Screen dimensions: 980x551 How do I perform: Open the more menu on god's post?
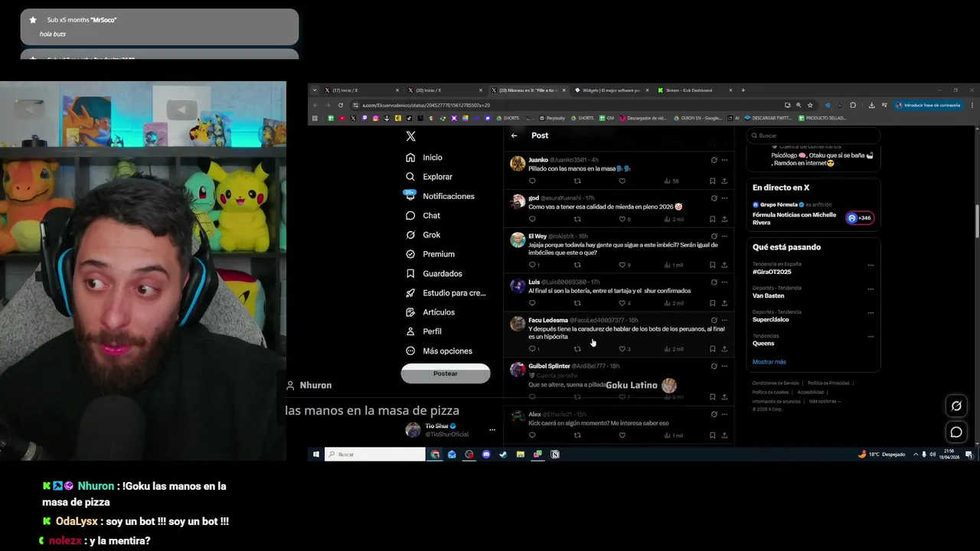pos(724,198)
